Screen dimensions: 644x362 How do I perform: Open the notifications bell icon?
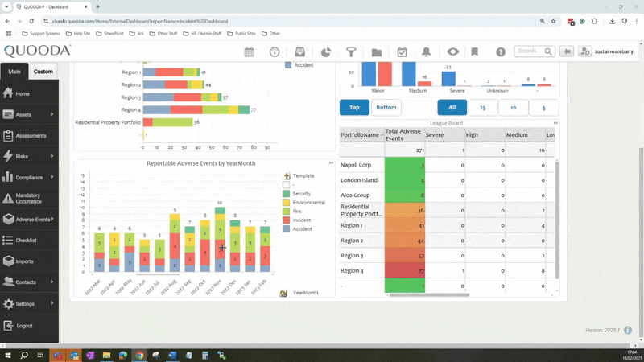427,51
